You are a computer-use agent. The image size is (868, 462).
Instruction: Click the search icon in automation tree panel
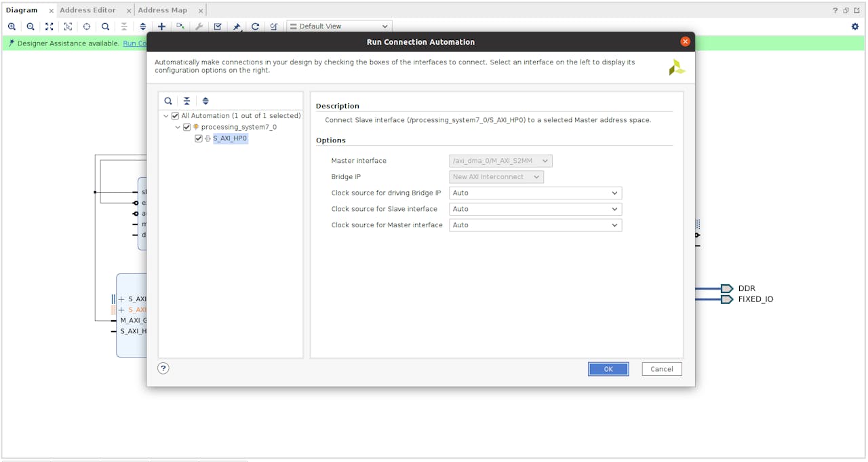point(168,101)
